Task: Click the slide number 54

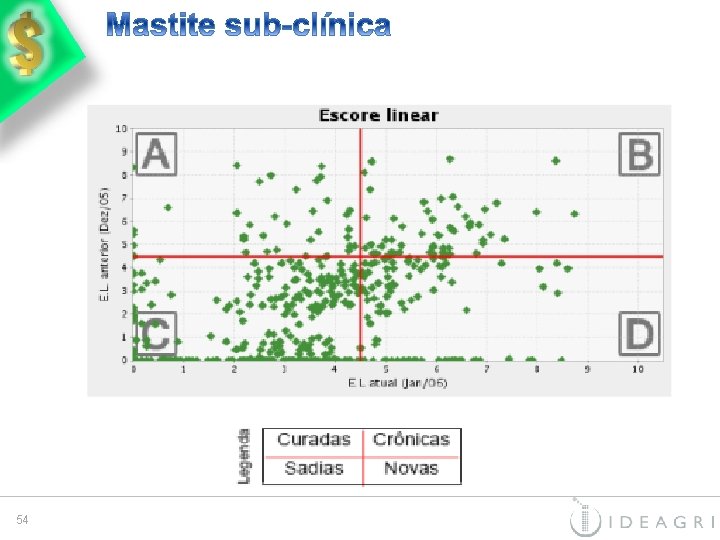Action: tap(22, 520)
